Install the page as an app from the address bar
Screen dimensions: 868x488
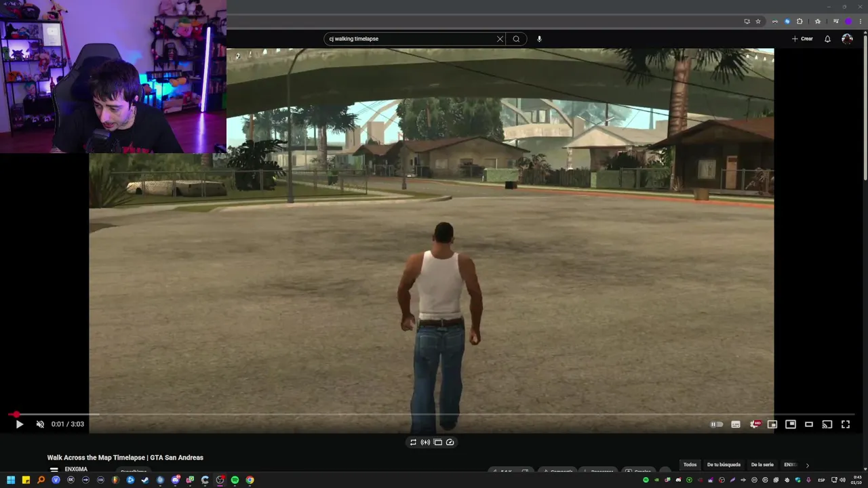pos(747,22)
